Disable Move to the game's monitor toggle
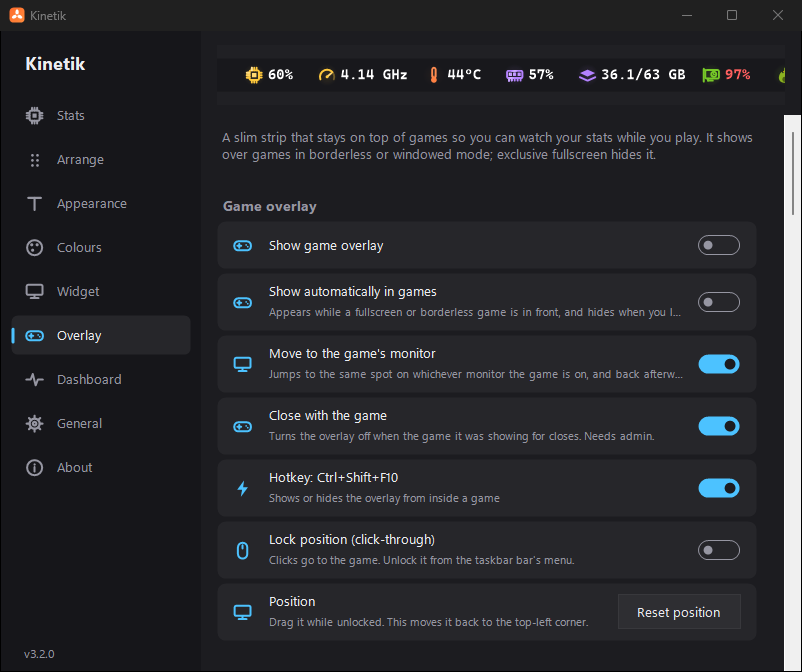802x672 pixels. pyautogui.click(x=719, y=364)
